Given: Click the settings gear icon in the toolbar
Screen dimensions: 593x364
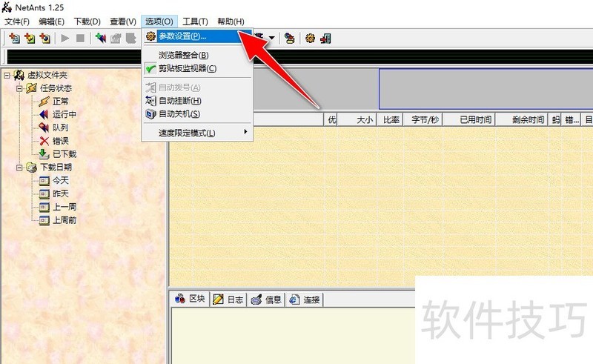Looking at the screenshot, I should [x=310, y=39].
